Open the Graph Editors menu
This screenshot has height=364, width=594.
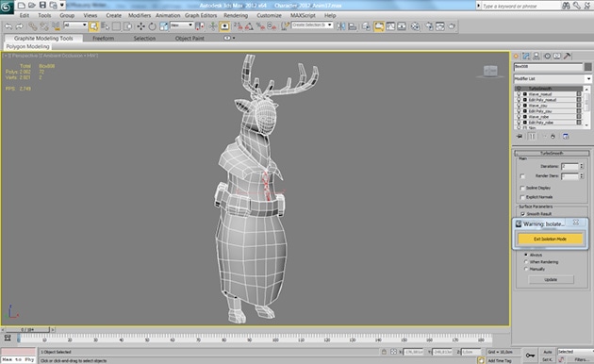pos(201,15)
